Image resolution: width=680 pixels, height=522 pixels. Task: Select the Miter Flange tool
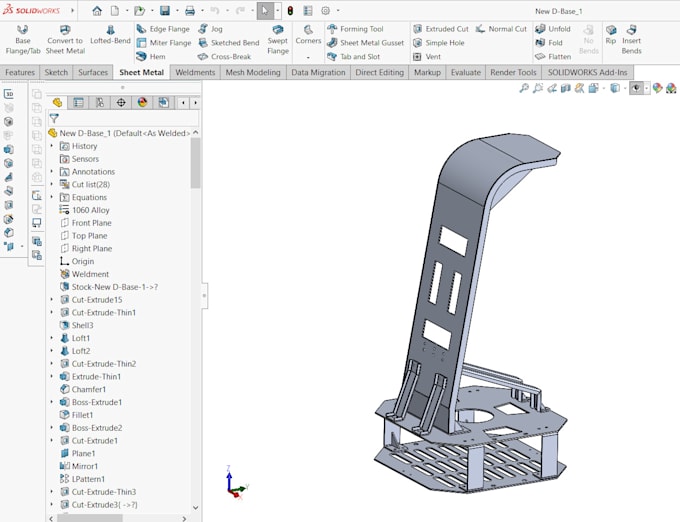pyautogui.click(x=163, y=43)
